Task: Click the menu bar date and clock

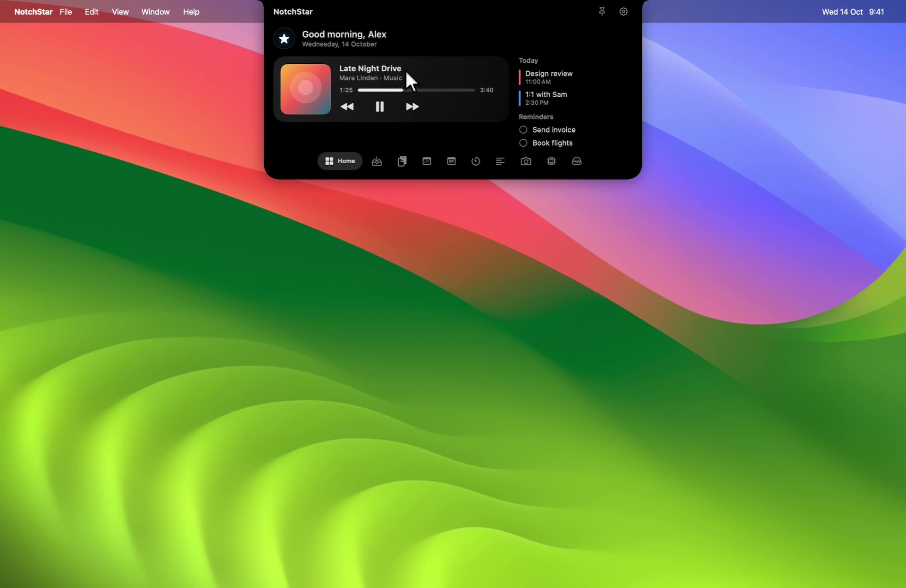Action: (853, 12)
